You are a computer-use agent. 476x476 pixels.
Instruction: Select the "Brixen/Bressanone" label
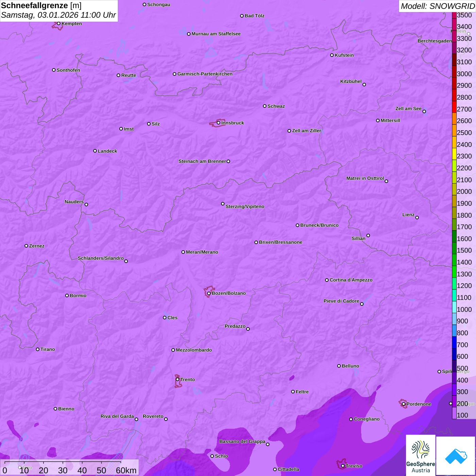point(280,242)
